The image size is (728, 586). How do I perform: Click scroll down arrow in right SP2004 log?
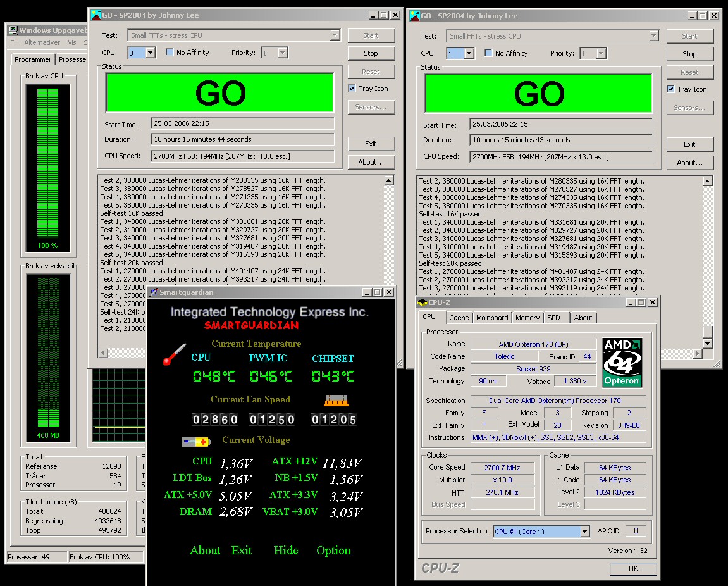pyautogui.click(x=708, y=344)
